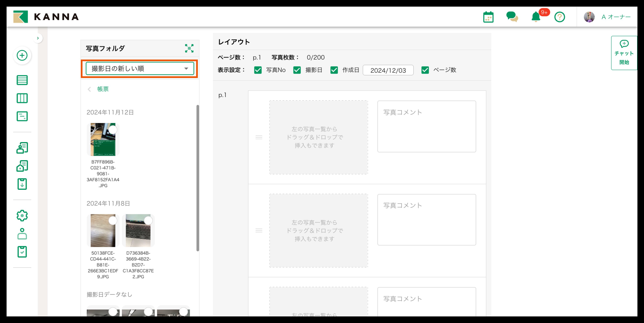
Task: Uncheck the 写真No checkbox
Action: pyautogui.click(x=258, y=70)
